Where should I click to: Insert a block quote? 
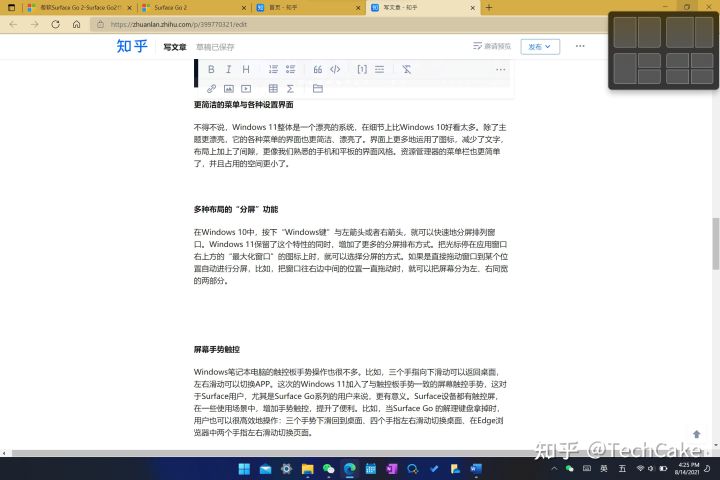click(317, 69)
